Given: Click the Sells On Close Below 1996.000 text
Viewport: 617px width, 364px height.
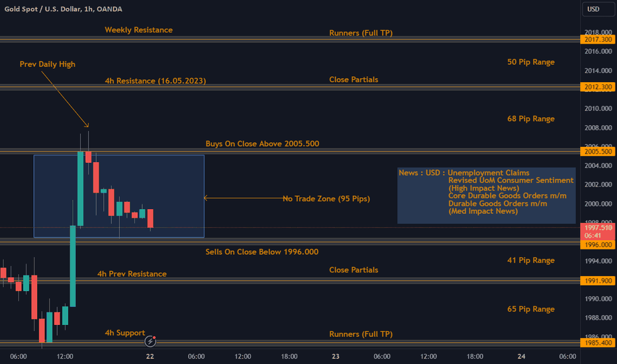Looking at the screenshot, I should pos(261,252).
